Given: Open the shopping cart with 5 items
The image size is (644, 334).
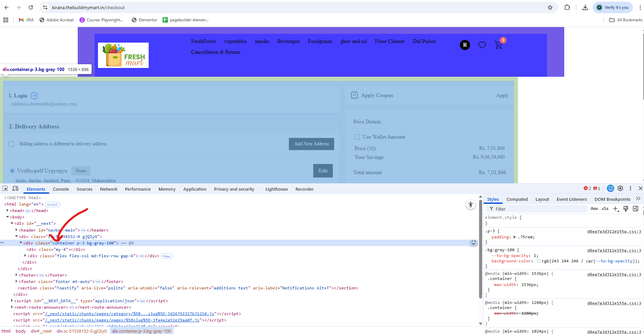Looking at the screenshot, I should [x=499, y=44].
